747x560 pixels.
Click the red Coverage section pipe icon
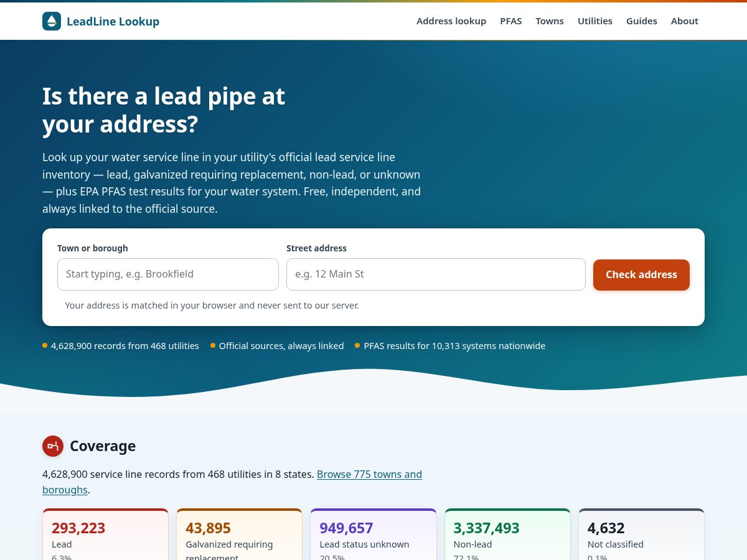(x=53, y=446)
